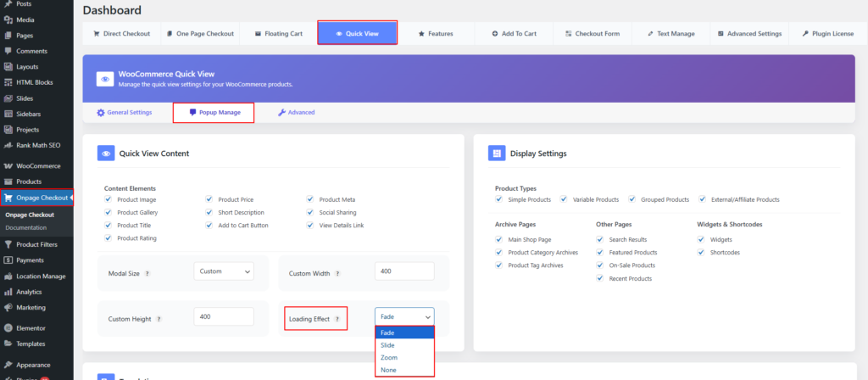Go to Product Filters in sidebar
Screen dimensions: 868x380
coord(36,244)
